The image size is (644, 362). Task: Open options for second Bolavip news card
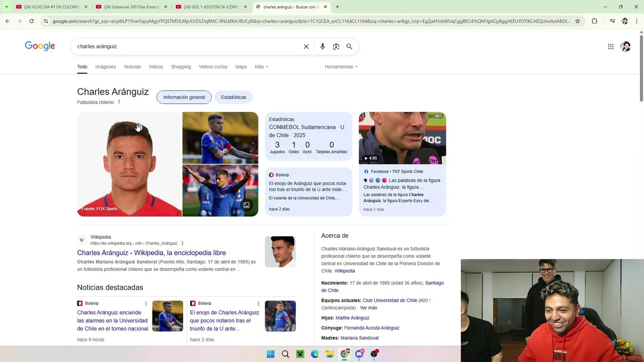point(259,304)
